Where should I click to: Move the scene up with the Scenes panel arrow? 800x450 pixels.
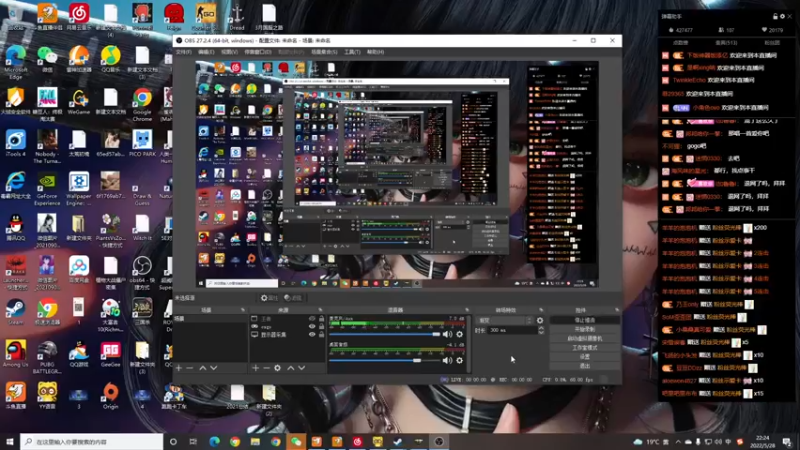[x=203, y=368]
